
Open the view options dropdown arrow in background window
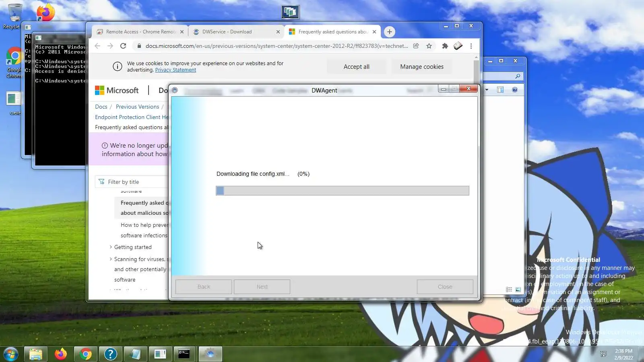coord(487,90)
